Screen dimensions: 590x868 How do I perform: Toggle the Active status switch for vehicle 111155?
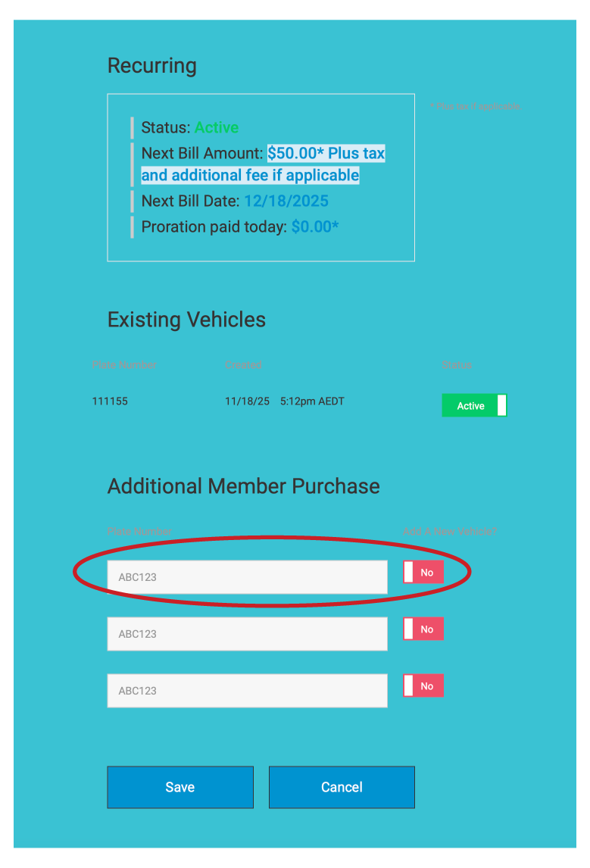[474, 405]
